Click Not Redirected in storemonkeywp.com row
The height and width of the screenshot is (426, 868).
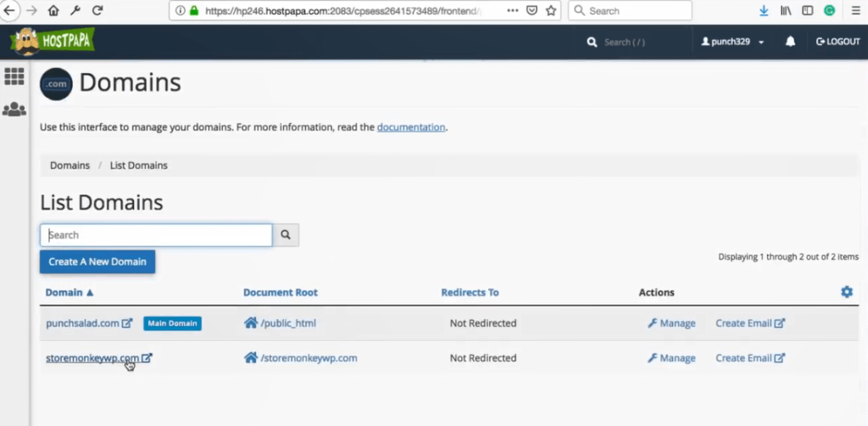click(483, 358)
